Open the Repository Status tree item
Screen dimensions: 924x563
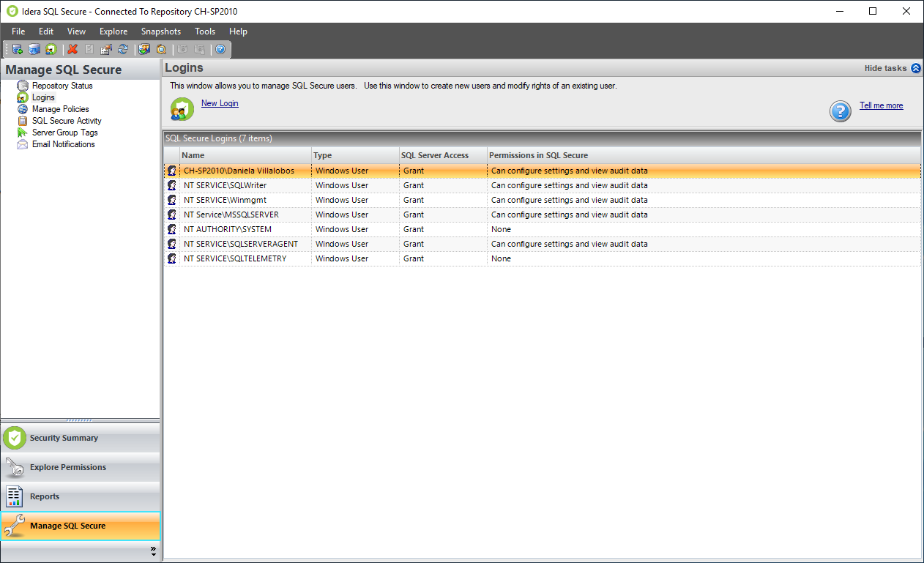coord(62,86)
